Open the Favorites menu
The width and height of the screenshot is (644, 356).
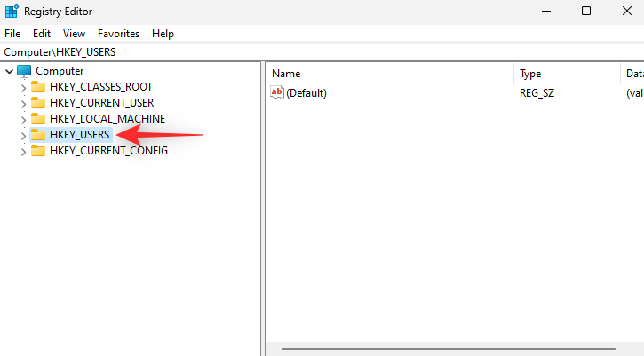point(118,34)
